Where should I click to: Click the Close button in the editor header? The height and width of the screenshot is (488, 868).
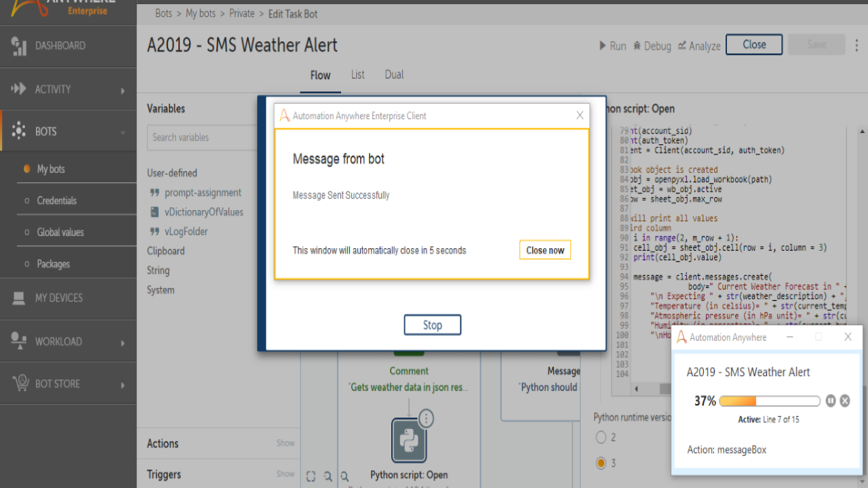(754, 45)
